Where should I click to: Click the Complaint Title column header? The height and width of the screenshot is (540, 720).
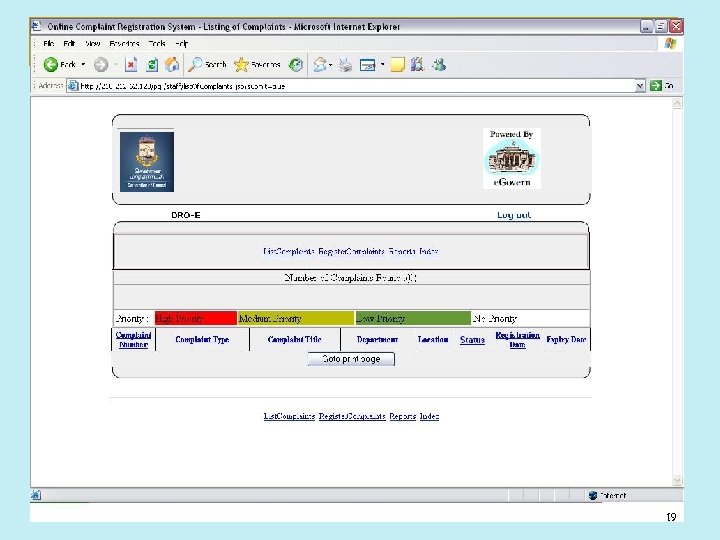tap(294, 340)
